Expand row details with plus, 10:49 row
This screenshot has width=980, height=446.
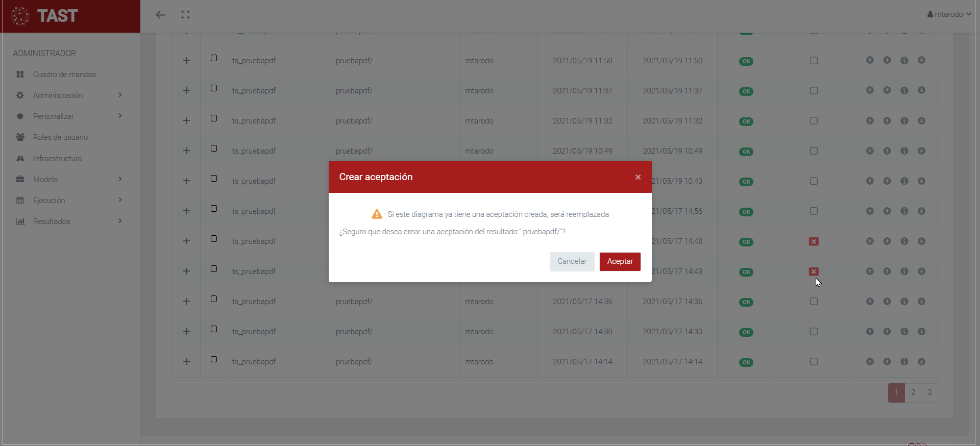(186, 151)
